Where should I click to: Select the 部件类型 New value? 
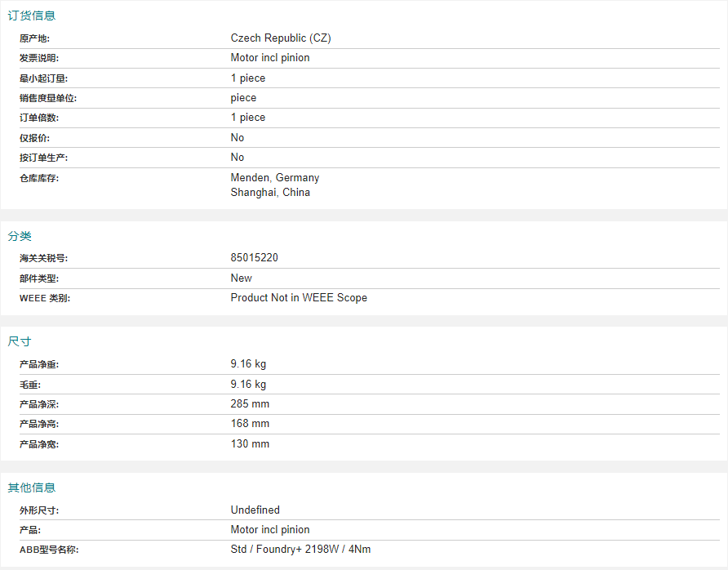click(x=242, y=278)
